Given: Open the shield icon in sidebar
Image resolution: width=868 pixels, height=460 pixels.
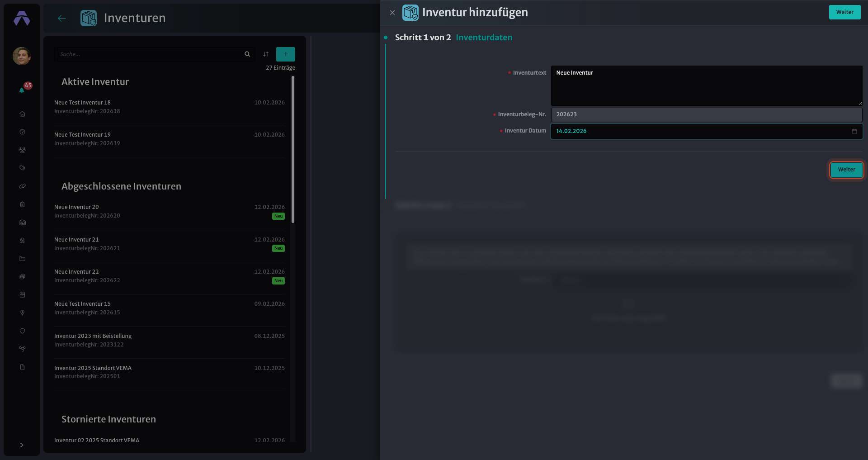Looking at the screenshot, I should click(22, 331).
